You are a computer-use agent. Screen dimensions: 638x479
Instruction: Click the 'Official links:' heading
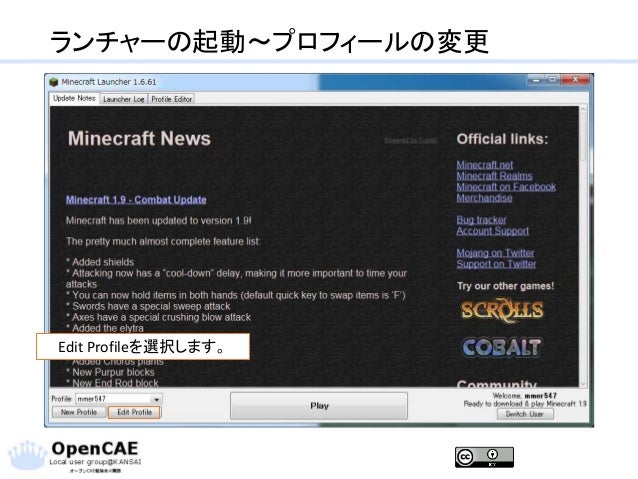coord(502,139)
